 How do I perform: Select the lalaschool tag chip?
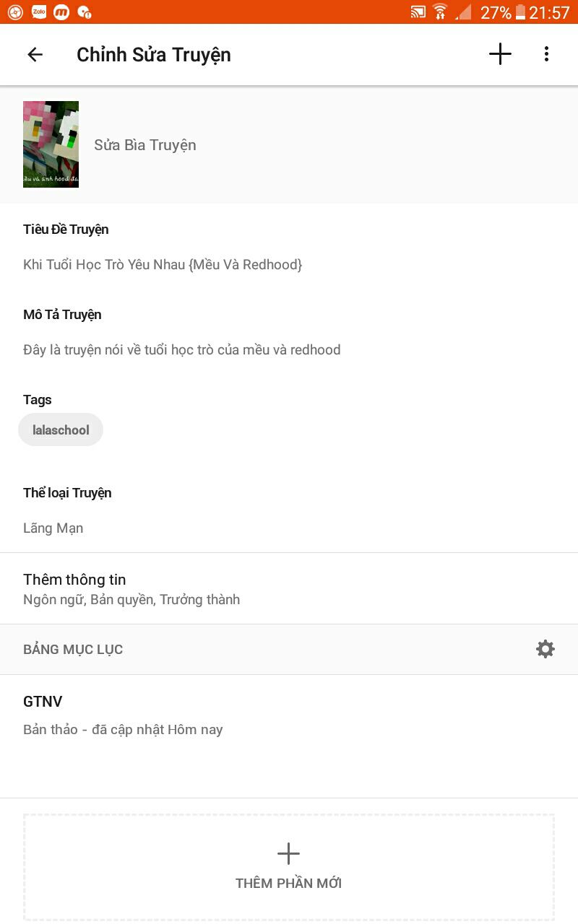click(61, 430)
